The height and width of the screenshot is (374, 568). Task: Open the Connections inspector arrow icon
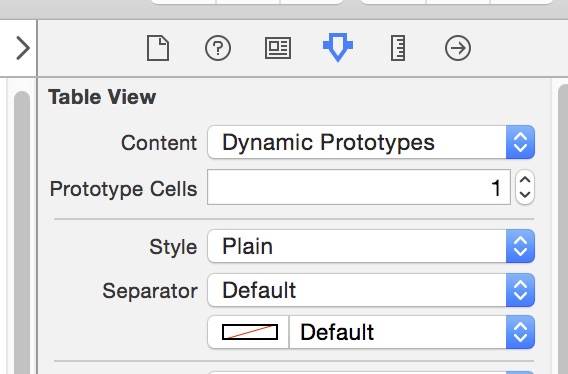point(458,48)
